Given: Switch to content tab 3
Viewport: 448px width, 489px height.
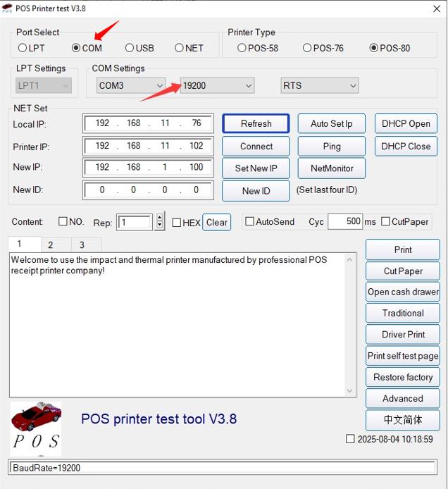Looking at the screenshot, I should (x=81, y=244).
